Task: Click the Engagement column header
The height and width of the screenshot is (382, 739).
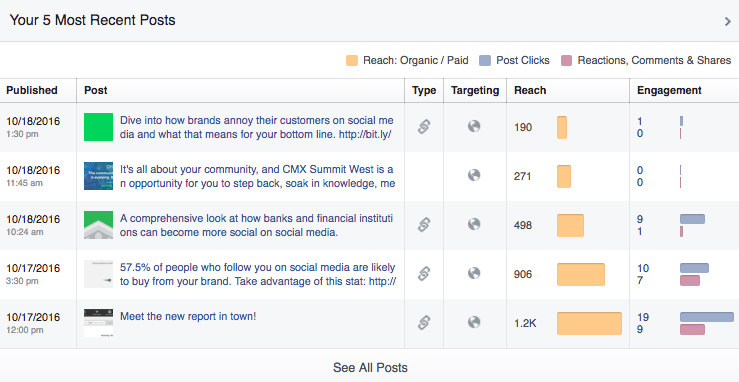Action: 669,90
